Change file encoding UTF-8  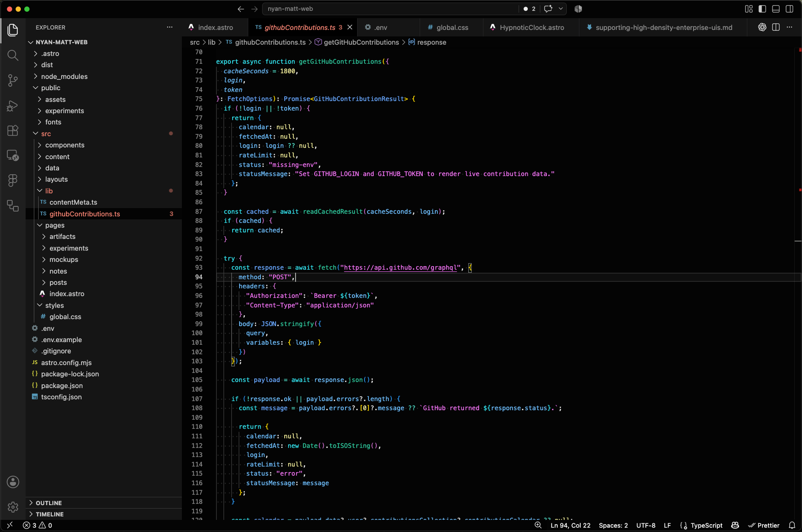pos(646,525)
